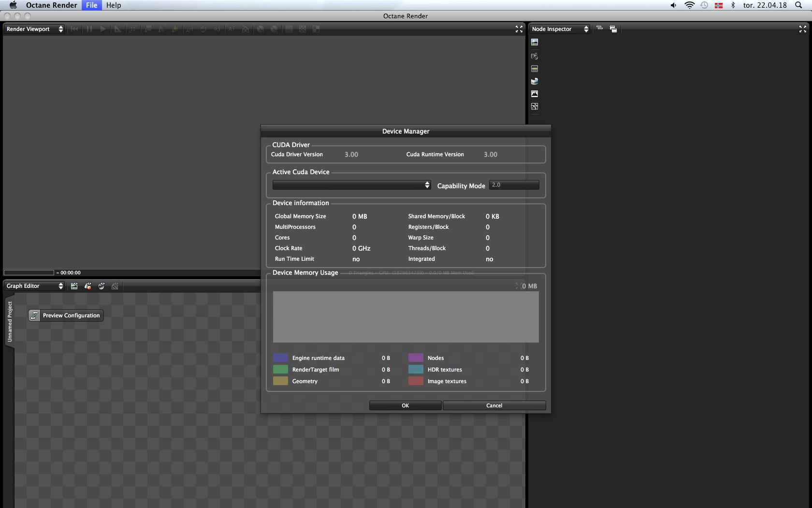Click the sphere preview eye icon in Graph Editor
This screenshot has width=812, height=508.
(101, 286)
